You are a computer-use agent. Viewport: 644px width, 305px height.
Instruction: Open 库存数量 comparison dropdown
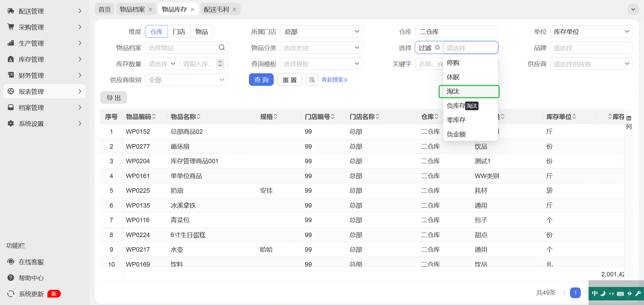tap(162, 64)
